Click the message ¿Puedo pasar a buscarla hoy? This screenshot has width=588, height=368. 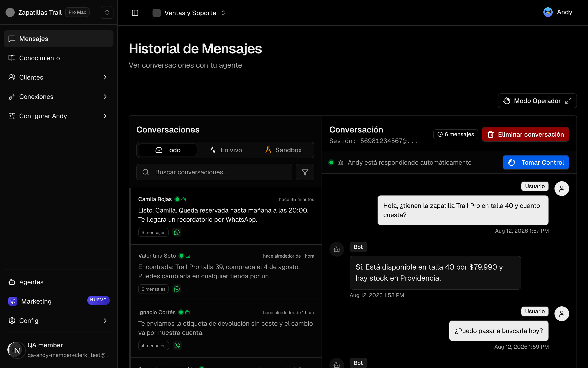(499, 331)
